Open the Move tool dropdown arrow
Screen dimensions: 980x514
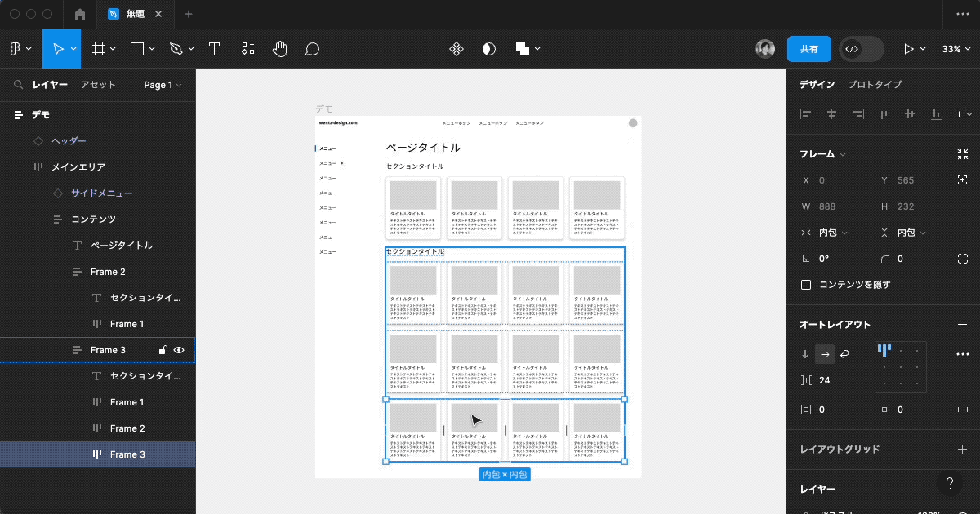click(x=73, y=49)
